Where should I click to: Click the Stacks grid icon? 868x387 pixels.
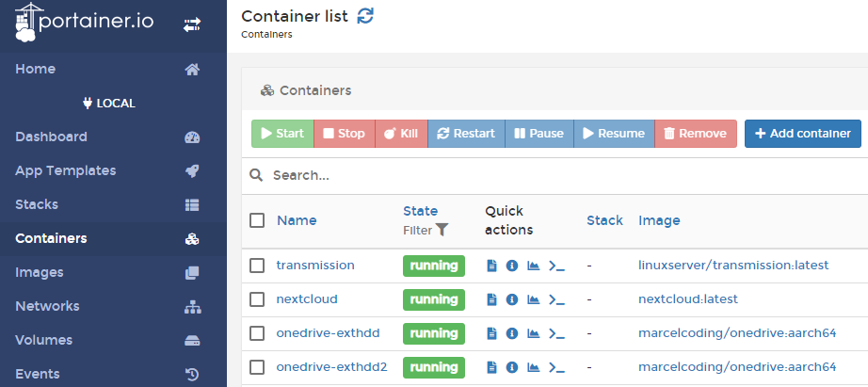192,205
